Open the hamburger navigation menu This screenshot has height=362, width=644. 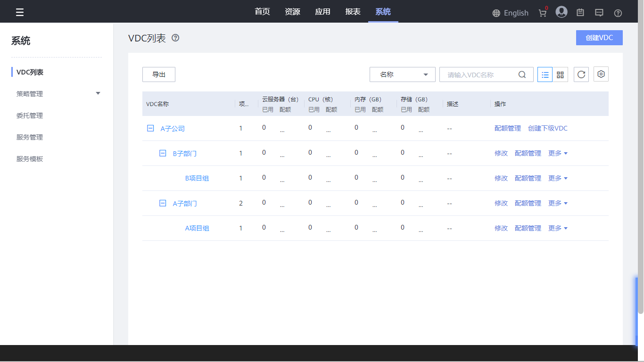pyautogui.click(x=20, y=12)
